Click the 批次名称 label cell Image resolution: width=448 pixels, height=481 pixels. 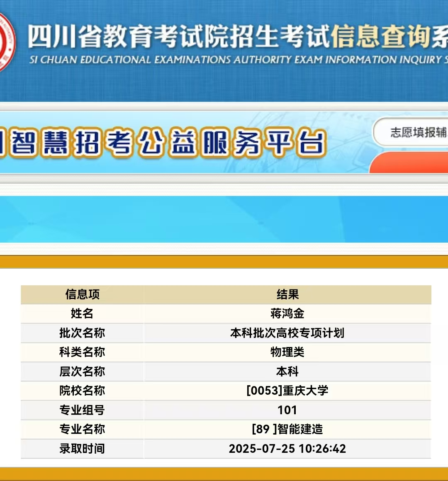82,333
